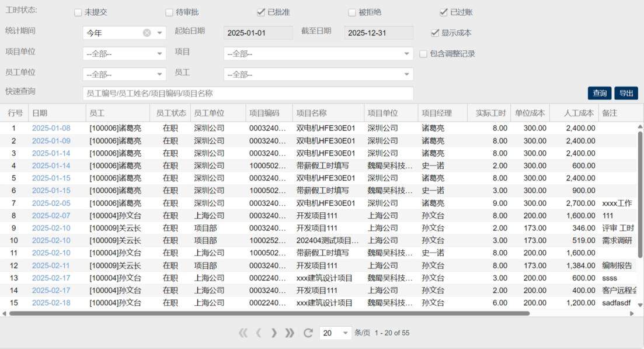
Task: Go to previous page of results
Action: click(259, 333)
